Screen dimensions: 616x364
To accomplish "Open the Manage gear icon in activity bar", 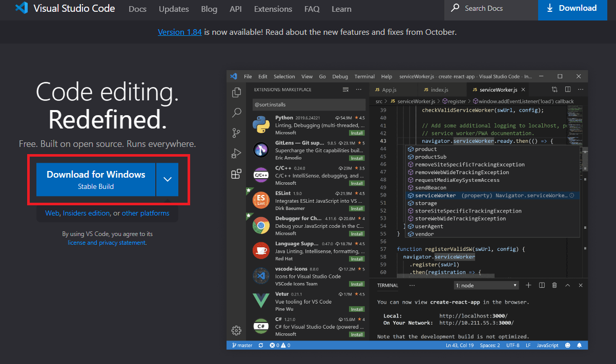I will click(x=236, y=330).
